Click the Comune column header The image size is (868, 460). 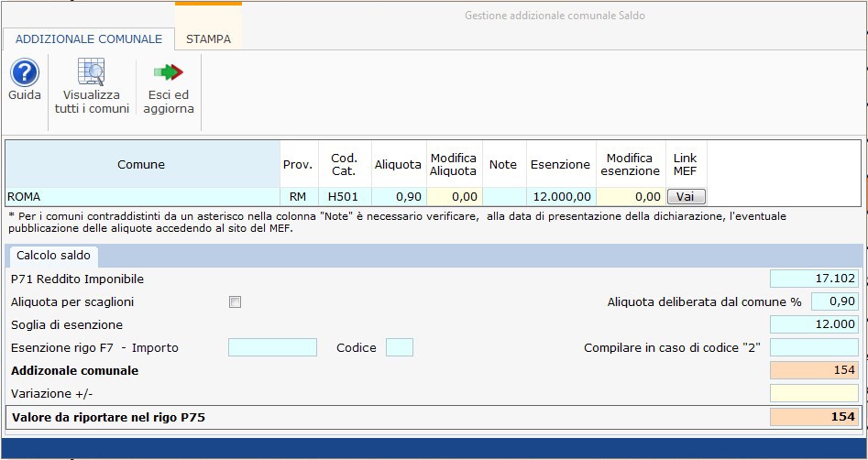pyautogui.click(x=142, y=164)
